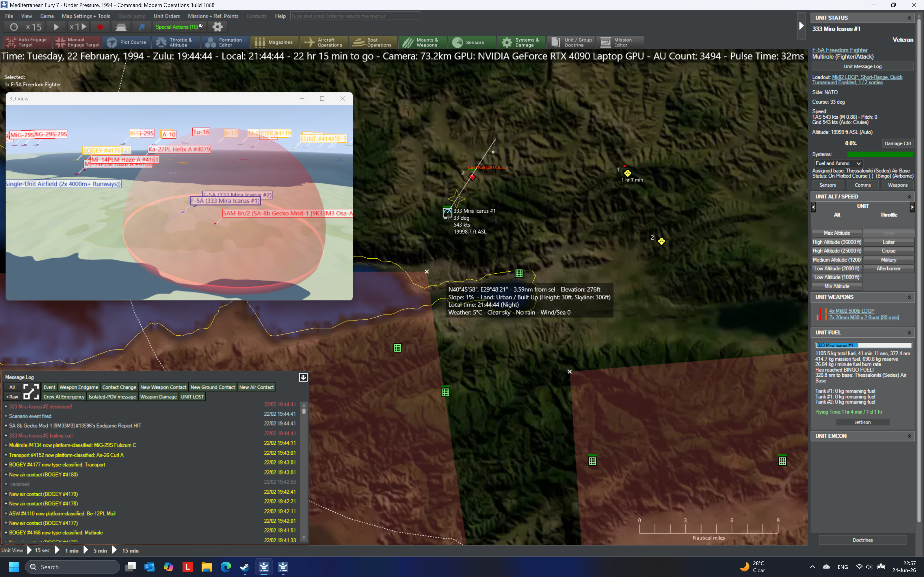
Task: Expand the '333 Mira Icarus #2 destroyed!' message
Action: click(6, 406)
